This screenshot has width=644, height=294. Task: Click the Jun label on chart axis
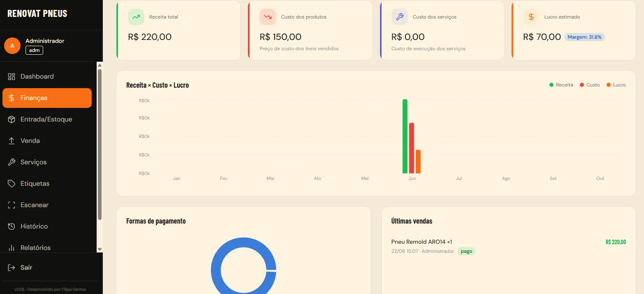click(x=412, y=178)
